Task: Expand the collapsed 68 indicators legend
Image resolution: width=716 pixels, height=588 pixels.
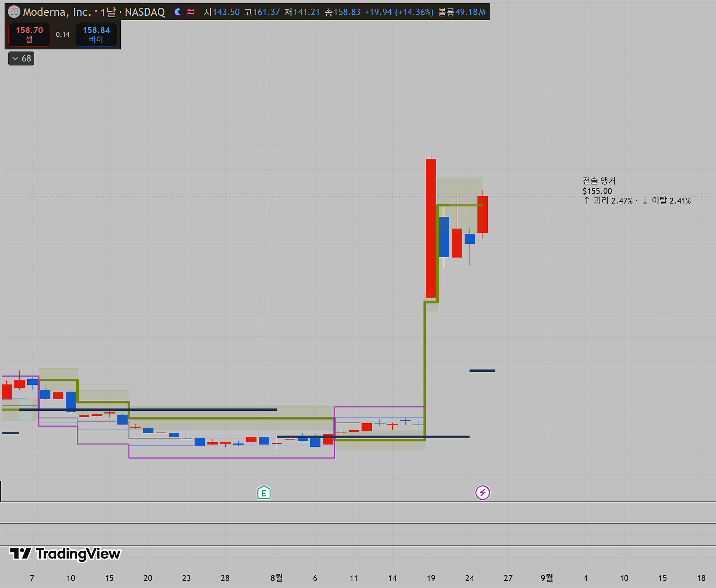Action: (x=21, y=59)
